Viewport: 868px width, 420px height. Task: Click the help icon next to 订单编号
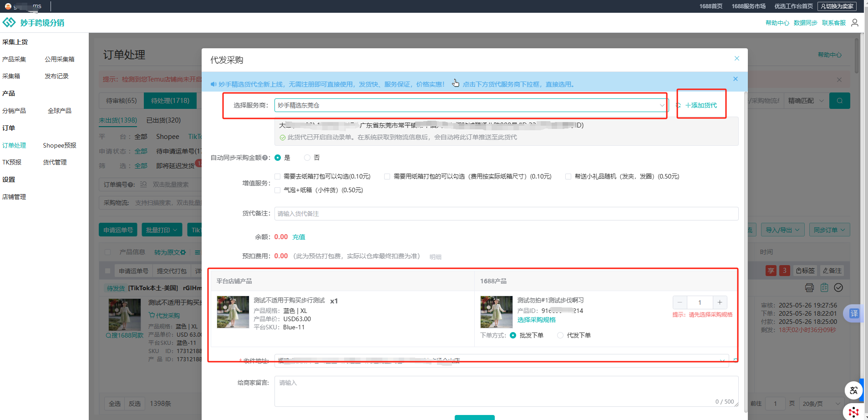[131, 184]
